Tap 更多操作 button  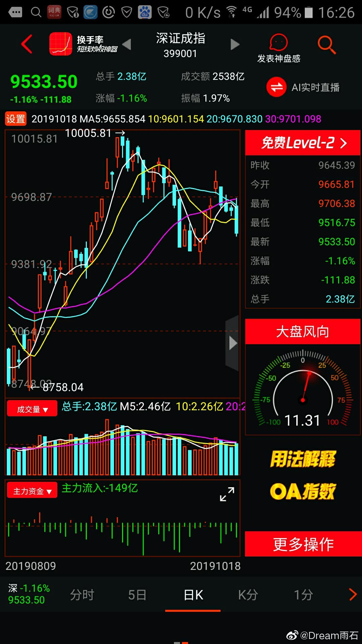[x=303, y=544]
